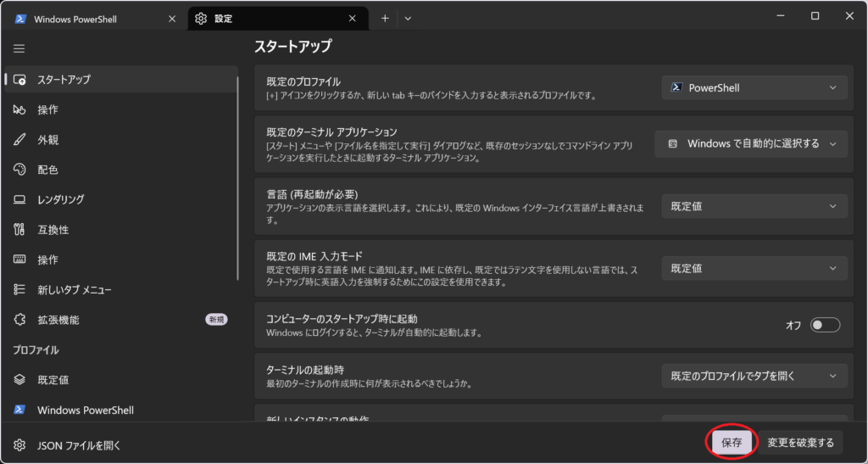The width and height of the screenshot is (868, 464).
Task: Switch to the 設定 tab
Action: tap(278, 19)
